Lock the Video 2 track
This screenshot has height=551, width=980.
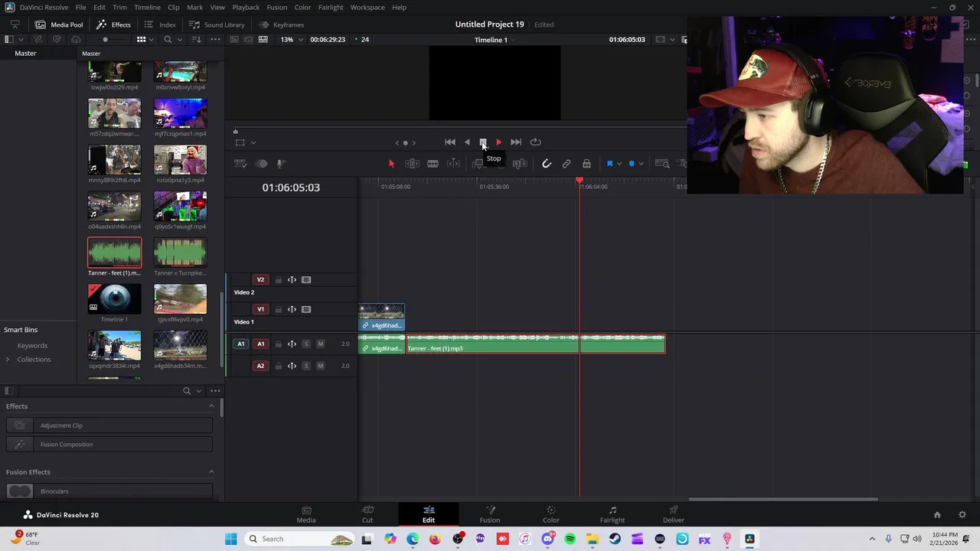pyautogui.click(x=279, y=280)
